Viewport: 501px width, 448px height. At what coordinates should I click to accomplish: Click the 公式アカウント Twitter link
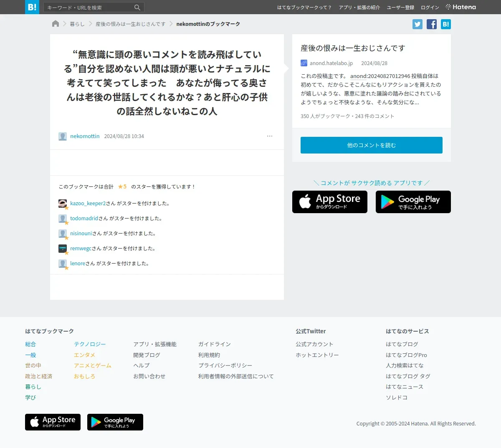tap(314, 345)
